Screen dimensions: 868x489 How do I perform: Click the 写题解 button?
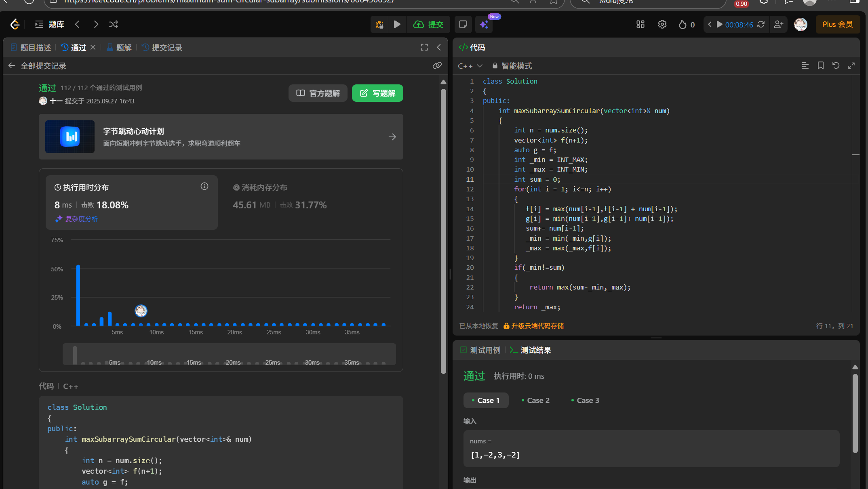377,93
